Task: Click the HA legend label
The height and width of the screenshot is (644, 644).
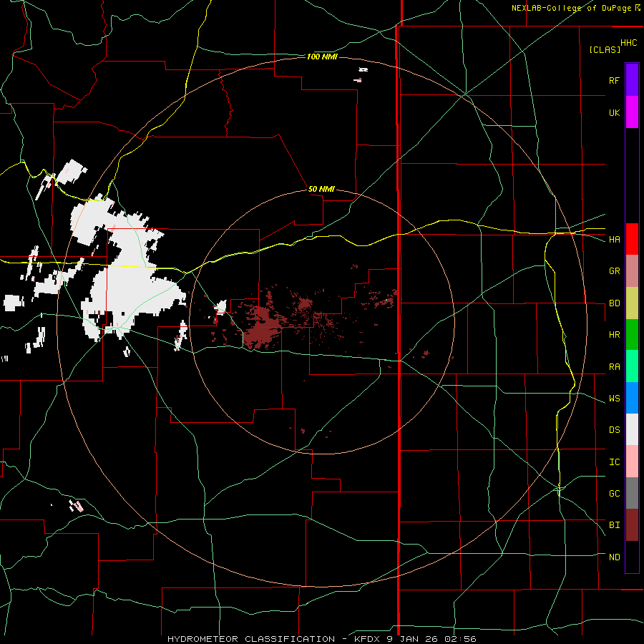Action: point(614,240)
